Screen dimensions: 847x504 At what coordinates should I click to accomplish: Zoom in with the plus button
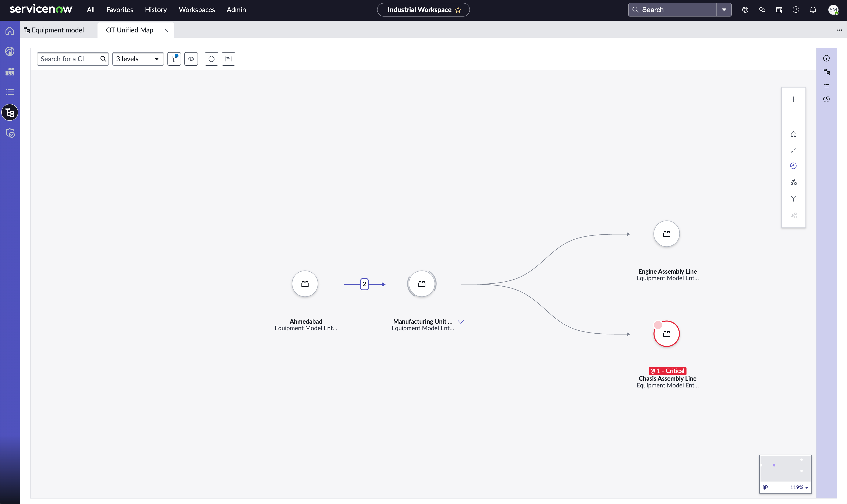pos(793,99)
